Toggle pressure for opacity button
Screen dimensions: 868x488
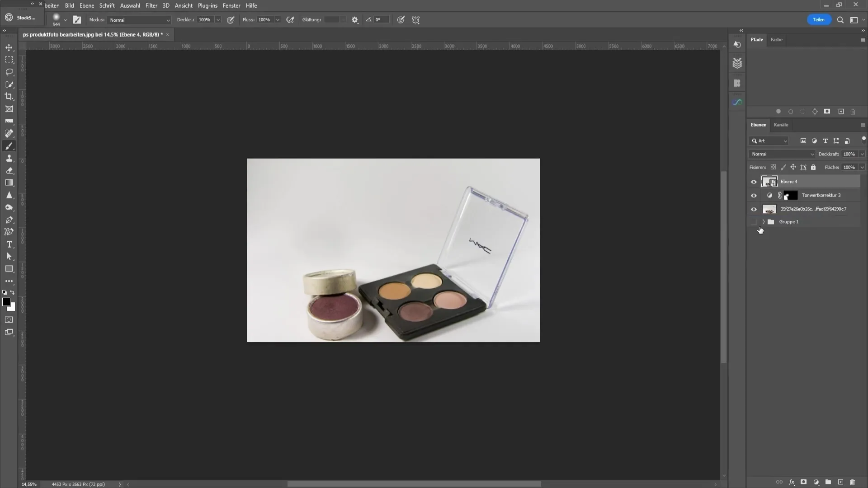(231, 20)
